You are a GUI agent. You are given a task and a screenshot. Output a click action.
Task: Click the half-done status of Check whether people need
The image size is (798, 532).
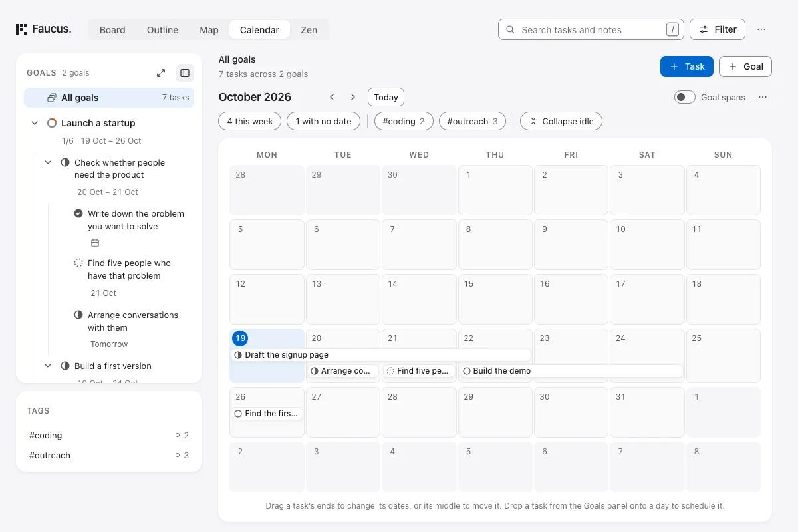(x=65, y=162)
